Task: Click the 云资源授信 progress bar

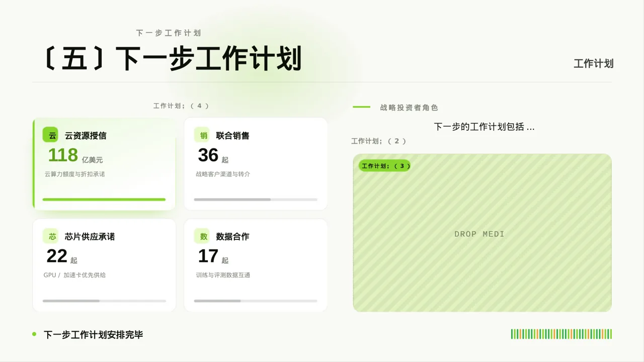Action: tap(104, 200)
